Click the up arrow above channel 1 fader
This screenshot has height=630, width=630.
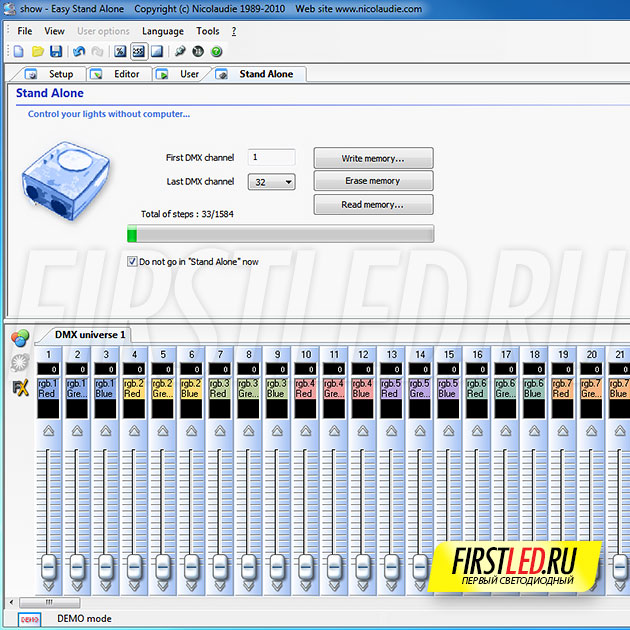tap(47, 431)
